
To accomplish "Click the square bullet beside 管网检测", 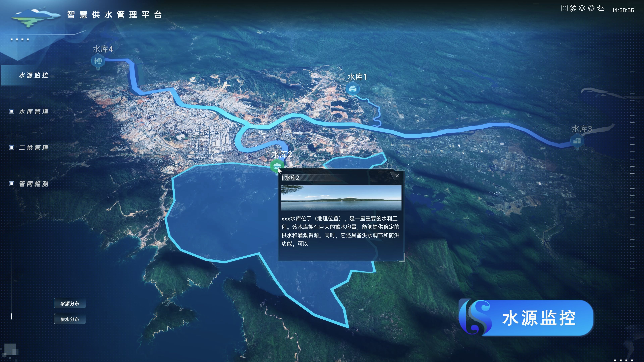I will tap(12, 184).
